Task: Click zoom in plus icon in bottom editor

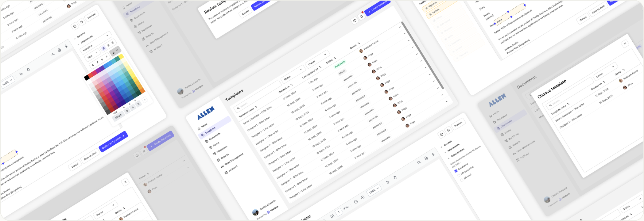Action: coord(363,197)
